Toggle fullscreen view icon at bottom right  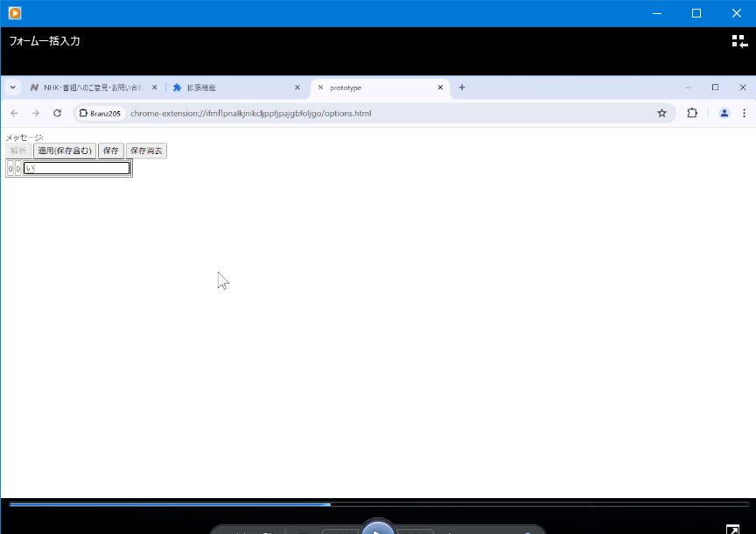click(x=731, y=529)
